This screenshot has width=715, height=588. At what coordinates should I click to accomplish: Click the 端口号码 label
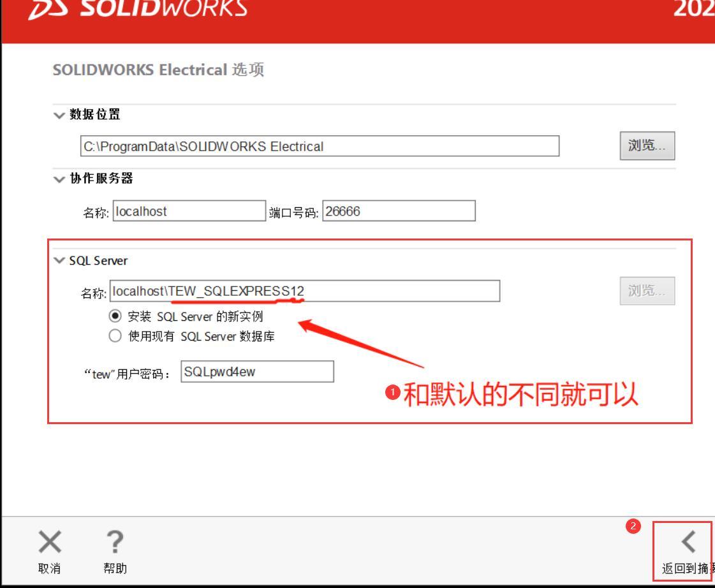pos(293,213)
